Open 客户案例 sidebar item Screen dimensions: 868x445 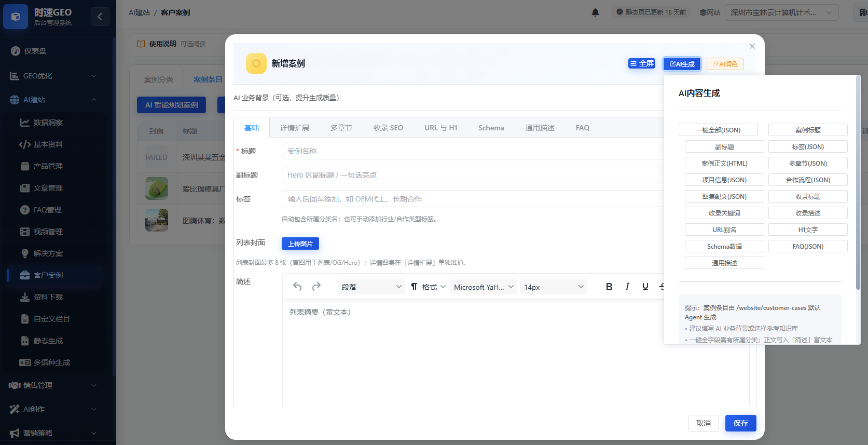[x=56, y=275]
